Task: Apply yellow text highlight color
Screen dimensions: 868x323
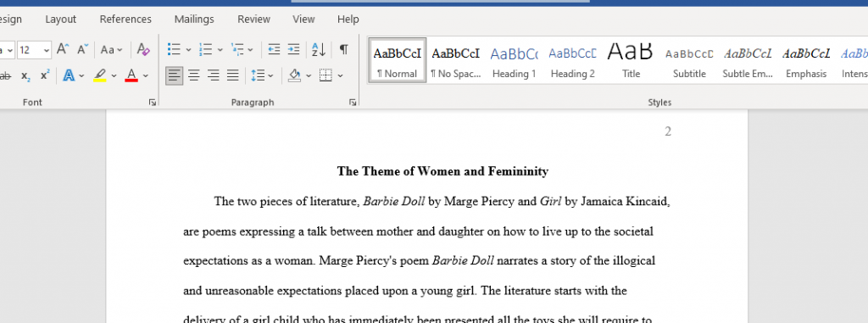Action: click(100, 75)
